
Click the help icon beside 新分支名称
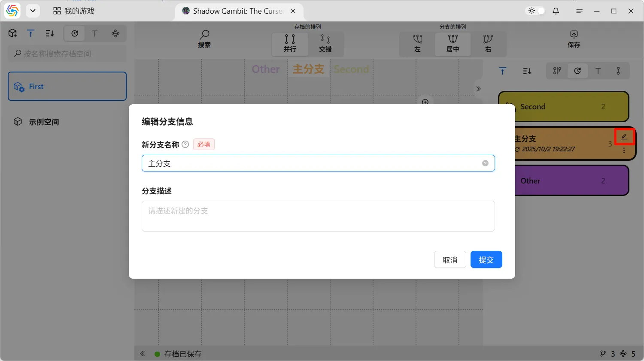[x=185, y=144]
